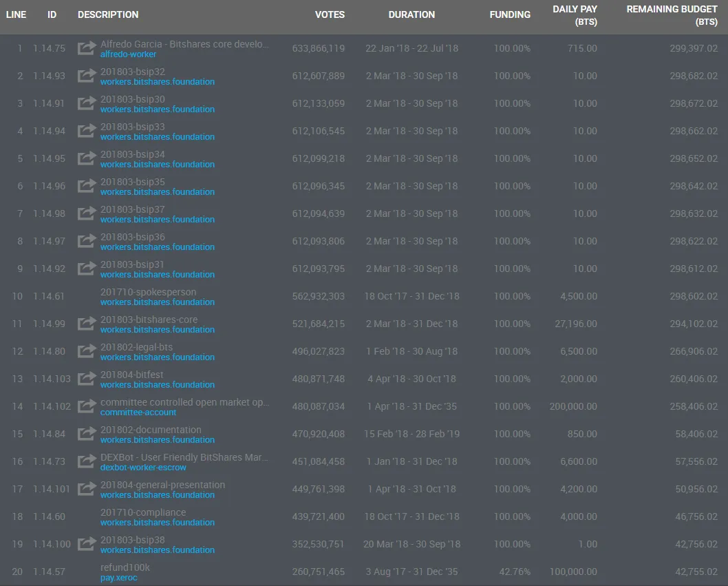728x586 pixels.
Task: Sort table by DESCRIPTION column header
Action: click(108, 15)
